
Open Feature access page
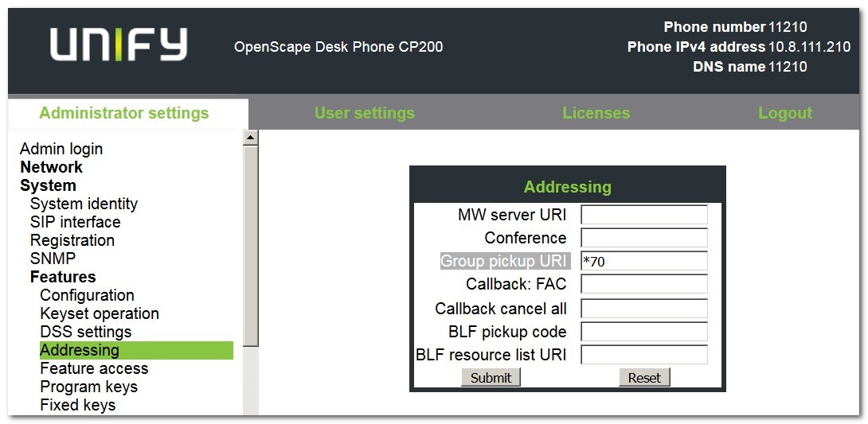[x=94, y=368]
